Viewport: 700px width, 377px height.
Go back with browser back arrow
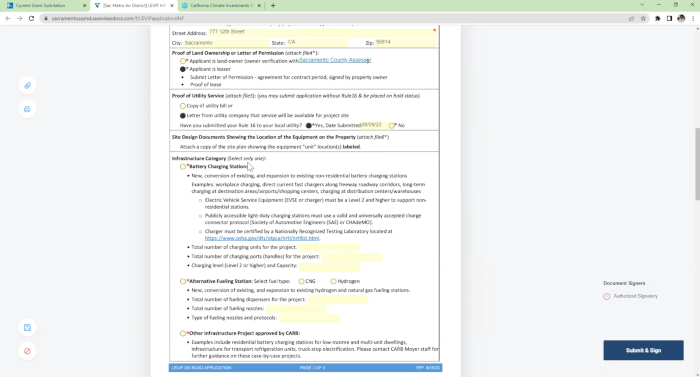8,18
